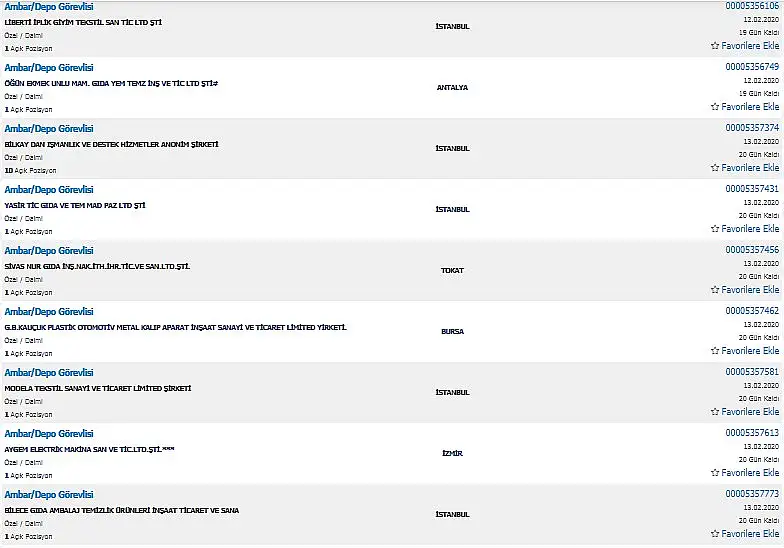784x548 pixels.
Task: Open the MODELA TEKSTIL job title link
Action: (x=49, y=372)
